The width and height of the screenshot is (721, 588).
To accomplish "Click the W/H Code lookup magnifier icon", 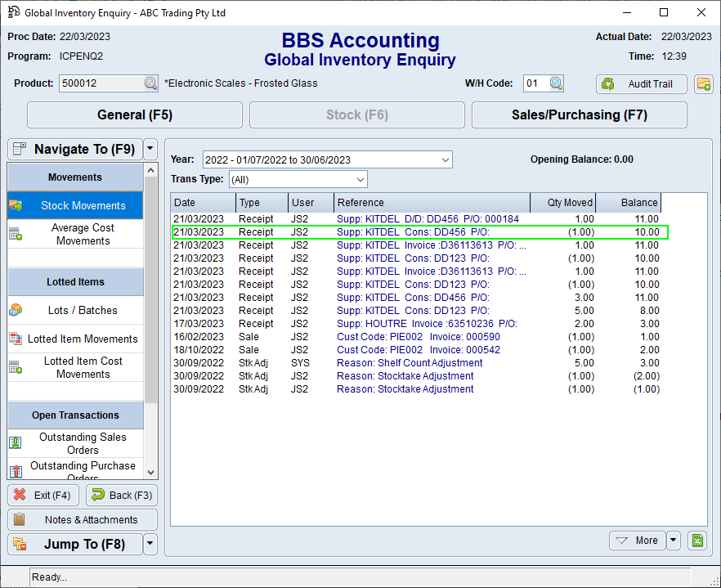I will (x=556, y=83).
